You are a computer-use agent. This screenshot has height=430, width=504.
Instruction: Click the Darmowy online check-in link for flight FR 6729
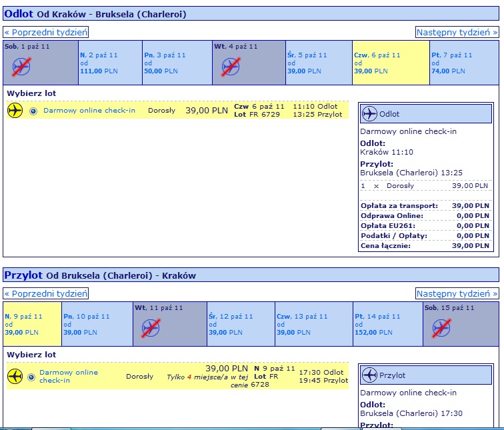[89, 110]
